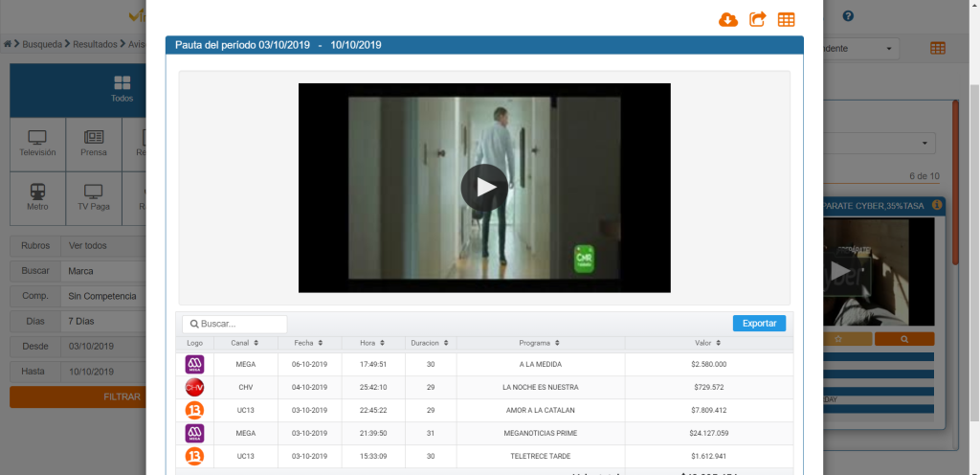Screen dimensions: 980x475
Task: Click the Mega logo in MEGANOTICIAS PRIME row
Action: pyautogui.click(x=195, y=433)
